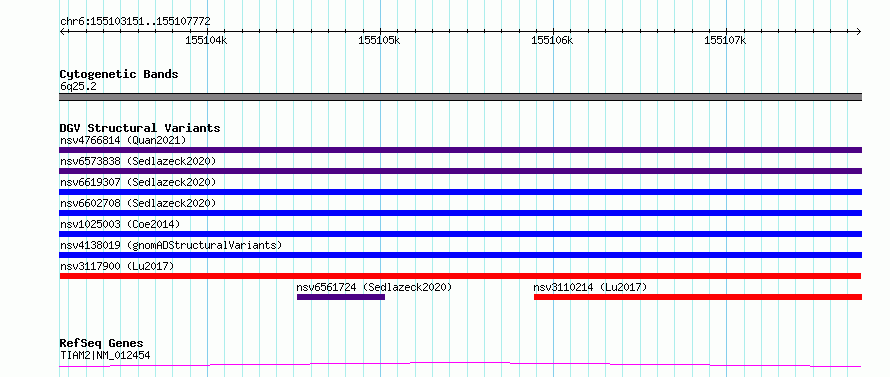Click the ruler's left arrowhead
This screenshot has height=377, width=890.
(x=62, y=31)
